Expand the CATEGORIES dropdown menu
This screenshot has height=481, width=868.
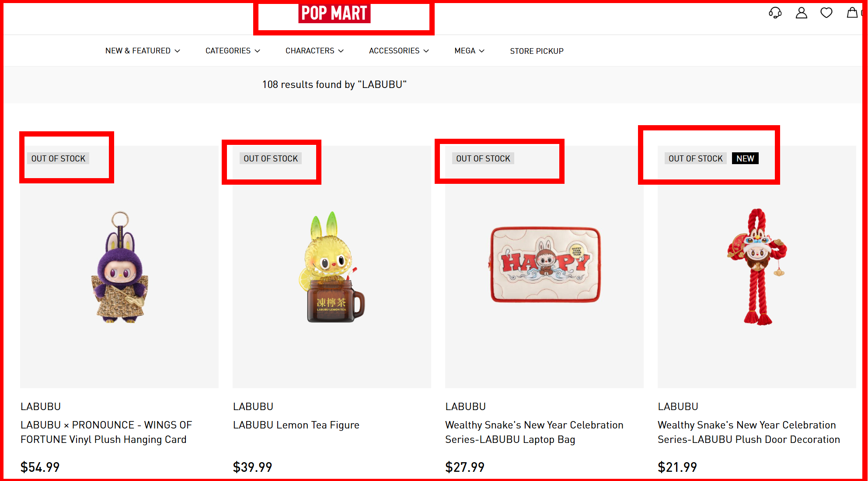tap(233, 51)
